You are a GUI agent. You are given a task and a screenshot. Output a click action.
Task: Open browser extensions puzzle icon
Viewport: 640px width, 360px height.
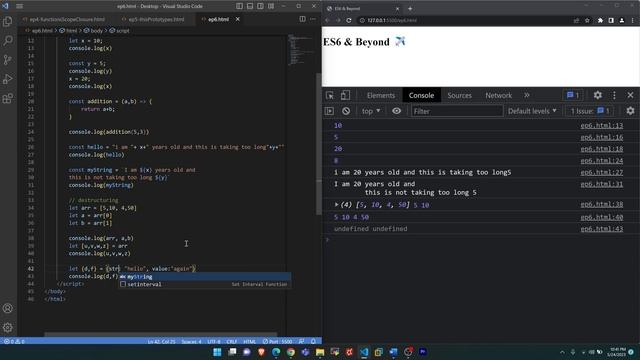tap(600, 20)
